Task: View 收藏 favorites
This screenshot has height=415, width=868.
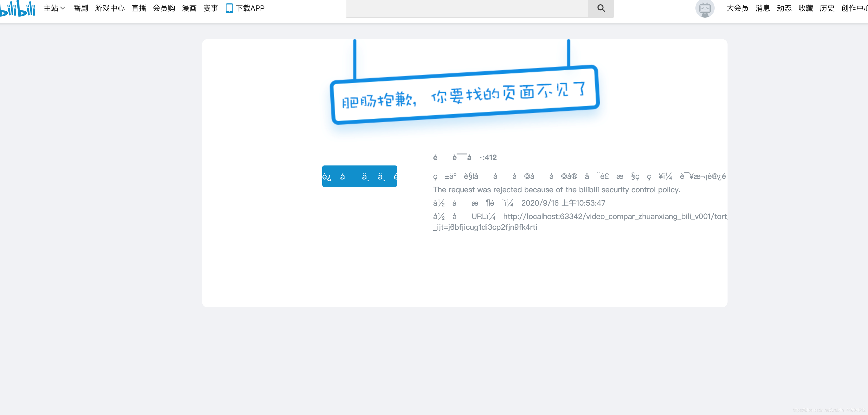Action: [806, 8]
